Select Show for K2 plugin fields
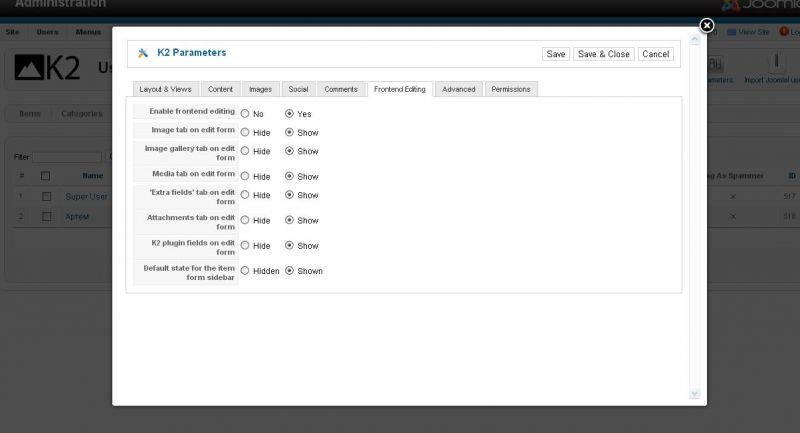 click(289, 245)
